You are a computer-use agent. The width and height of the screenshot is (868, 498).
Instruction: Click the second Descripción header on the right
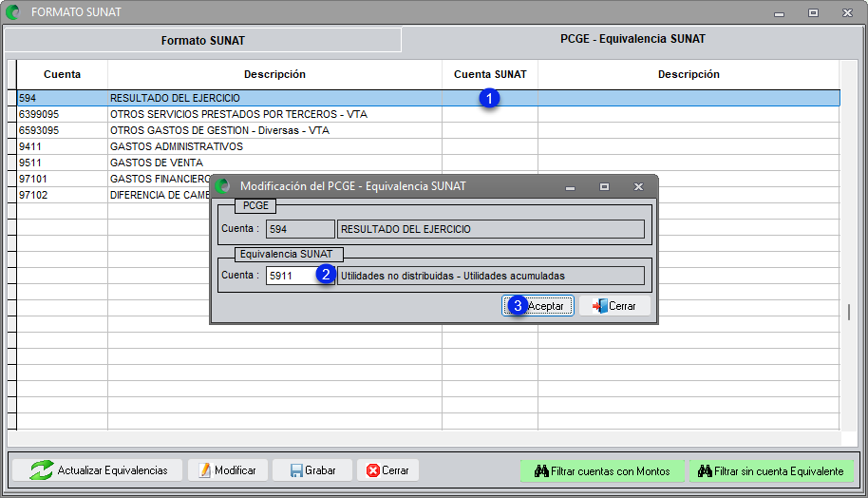(x=689, y=74)
